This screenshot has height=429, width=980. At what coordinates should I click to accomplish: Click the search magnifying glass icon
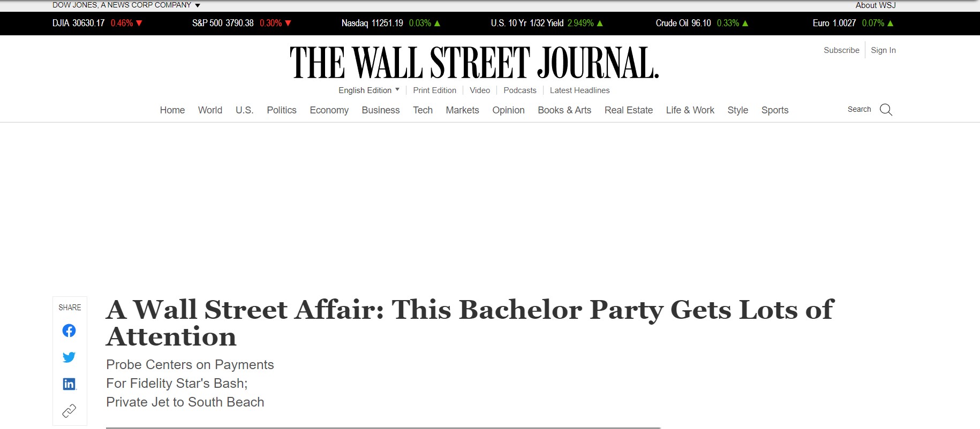[x=886, y=110]
